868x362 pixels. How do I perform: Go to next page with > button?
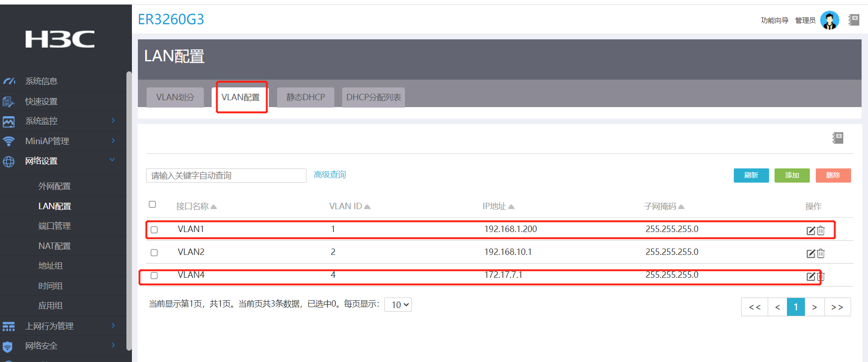[814, 307]
